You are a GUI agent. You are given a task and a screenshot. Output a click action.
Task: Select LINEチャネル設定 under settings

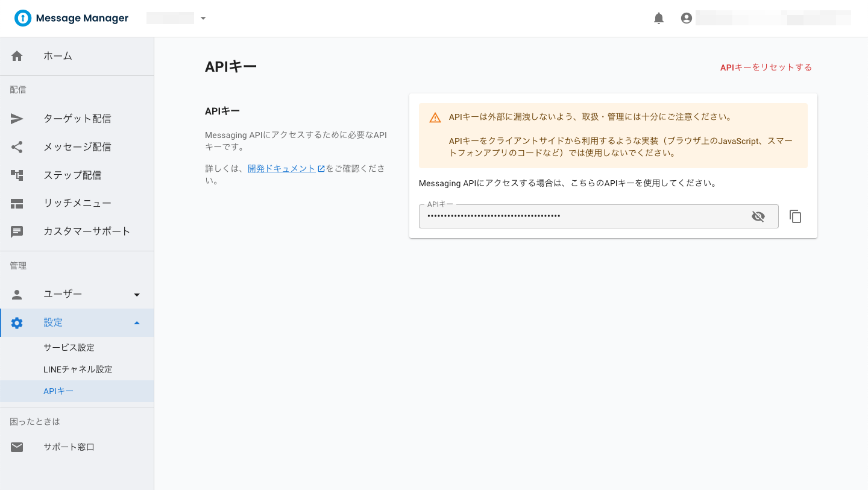(77, 369)
